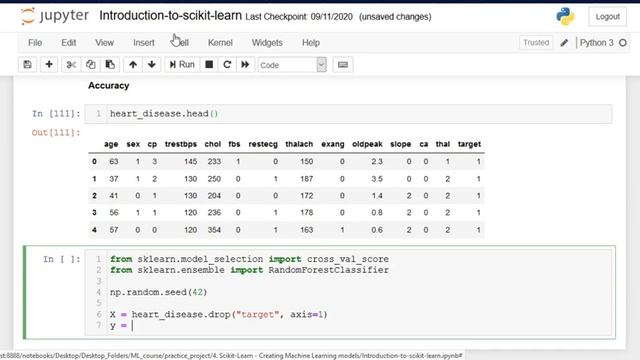Open the File menu

coord(35,43)
